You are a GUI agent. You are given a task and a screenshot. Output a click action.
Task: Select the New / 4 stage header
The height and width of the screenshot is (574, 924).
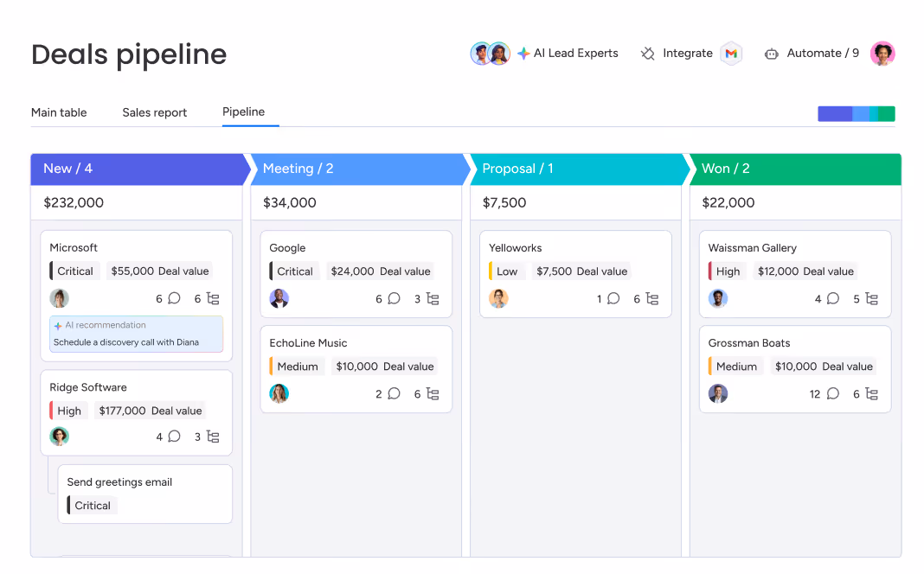(x=140, y=169)
